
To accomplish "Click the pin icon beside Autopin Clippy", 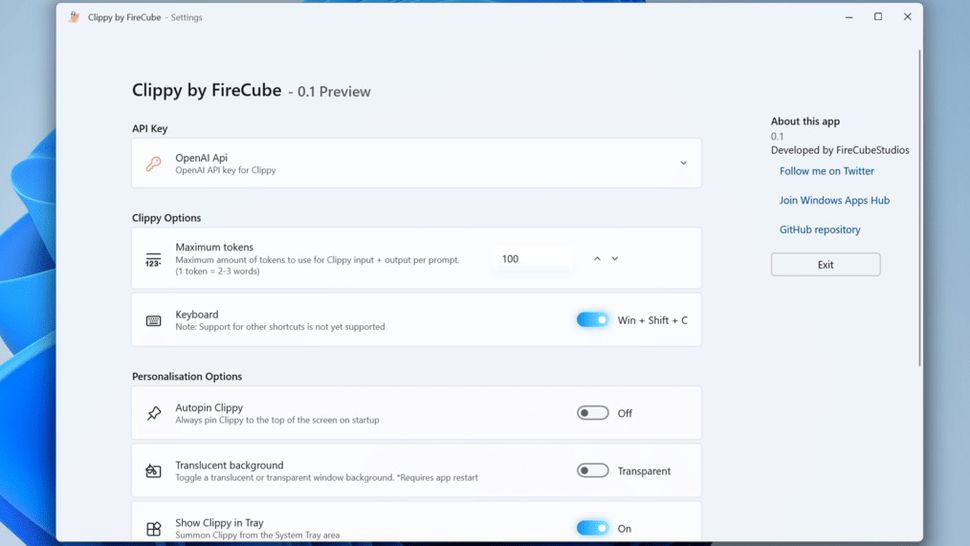I will [x=153, y=413].
